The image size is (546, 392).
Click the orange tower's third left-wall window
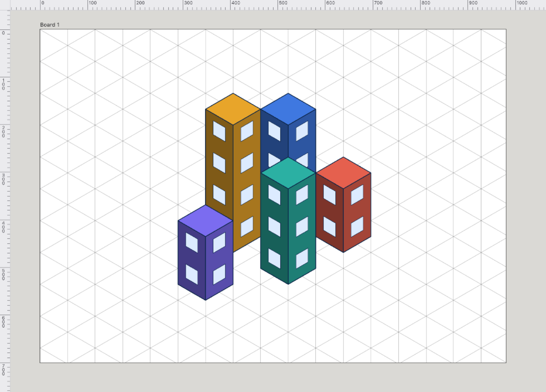(x=219, y=195)
